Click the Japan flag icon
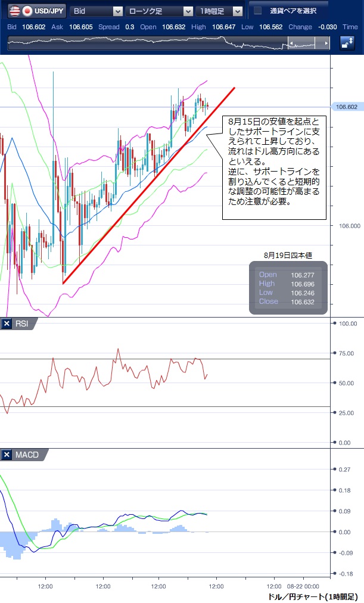Viewport: 364px width, 603px height. click(x=27, y=11)
